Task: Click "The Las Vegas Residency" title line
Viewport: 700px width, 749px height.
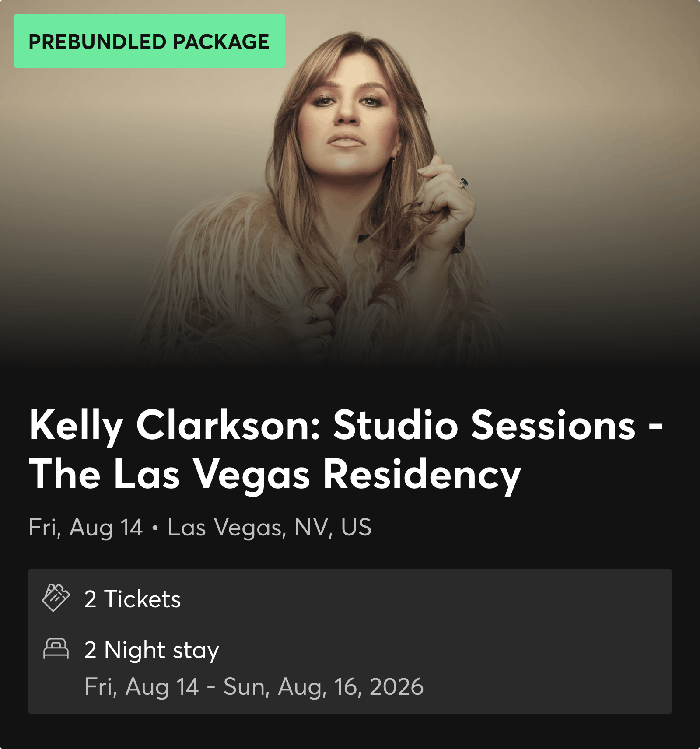Action: click(x=275, y=475)
